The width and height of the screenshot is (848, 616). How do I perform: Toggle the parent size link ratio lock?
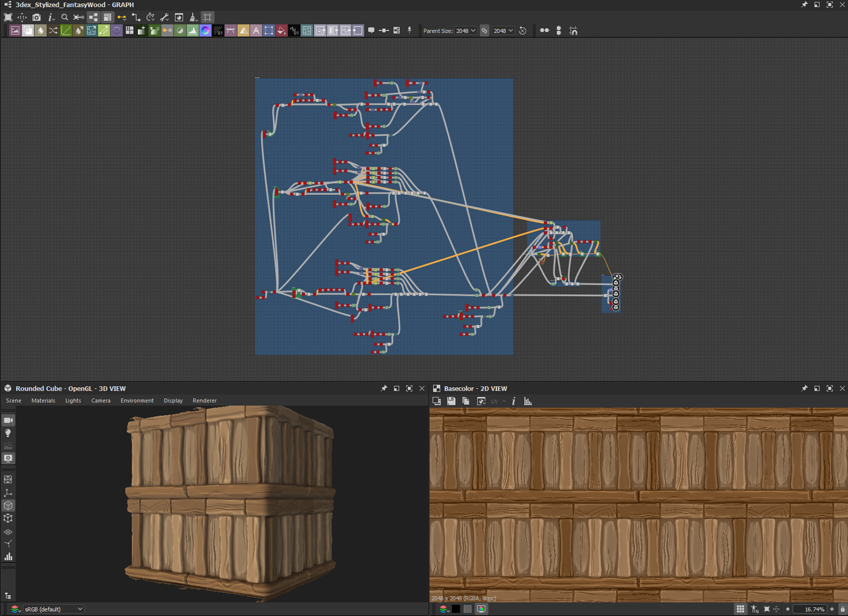pyautogui.click(x=485, y=31)
